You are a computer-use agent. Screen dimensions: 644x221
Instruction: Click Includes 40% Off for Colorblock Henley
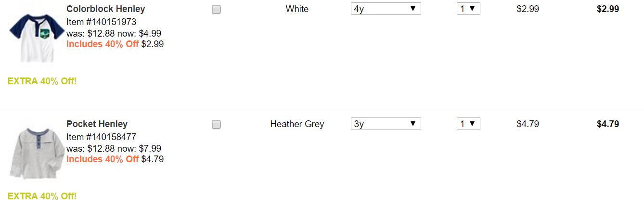tap(103, 44)
